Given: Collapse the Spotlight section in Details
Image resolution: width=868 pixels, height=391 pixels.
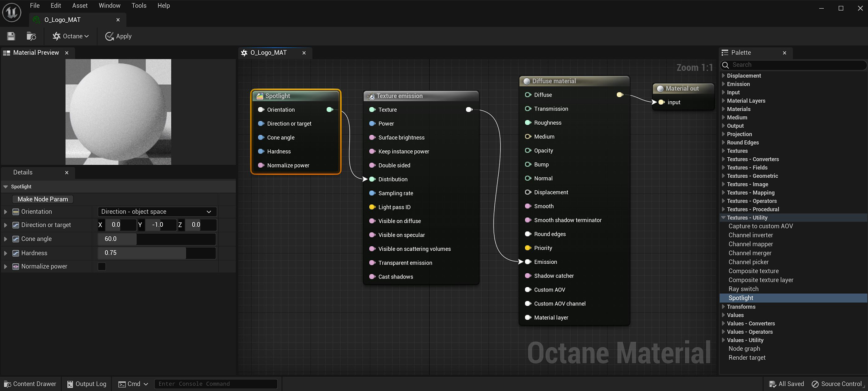Looking at the screenshot, I should click(6, 187).
